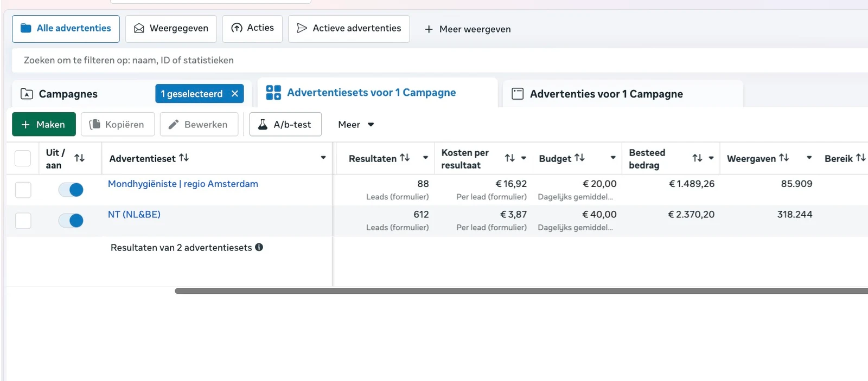Click the € 2.370,20 spent value
The height and width of the screenshot is (381, 868).
[691, 215]
